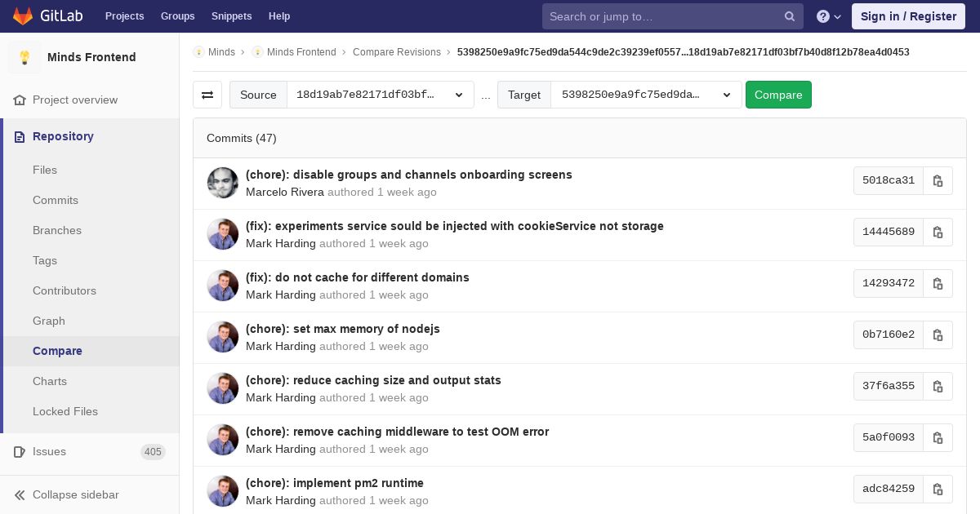Copy commit SHA 14293472 to clipboard
This screenshot has width=980, height=514.
[938, 283]
